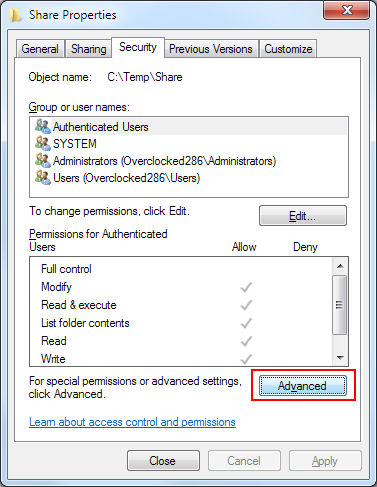Click the Allow checkmark for Read & execute
The image size is (377, 487).
[x=246, y=305]
